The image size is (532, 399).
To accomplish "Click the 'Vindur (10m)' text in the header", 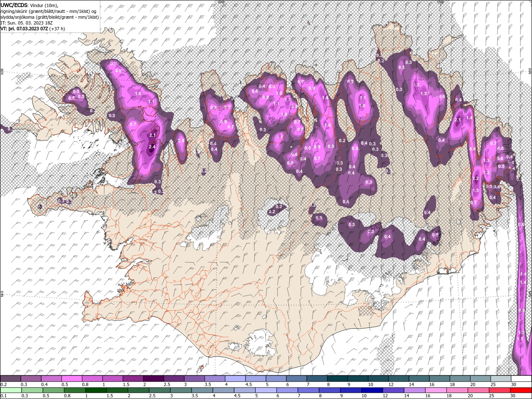I will point(45,5).
